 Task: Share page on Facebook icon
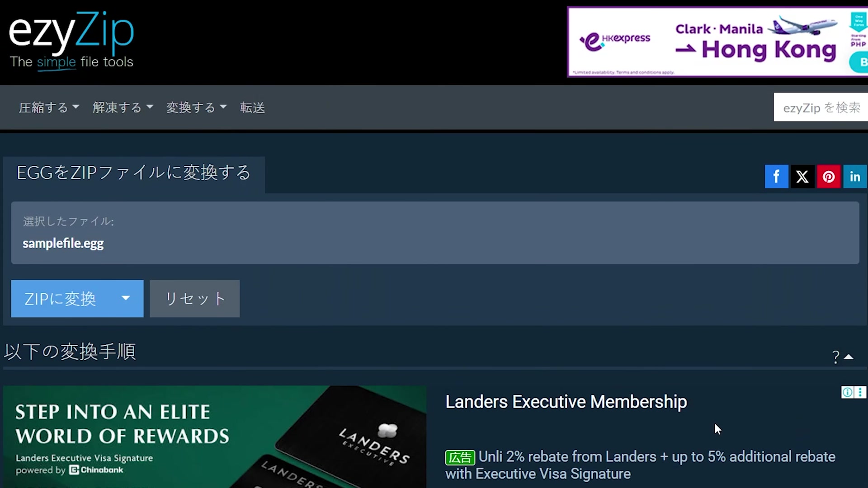point(776,177)
